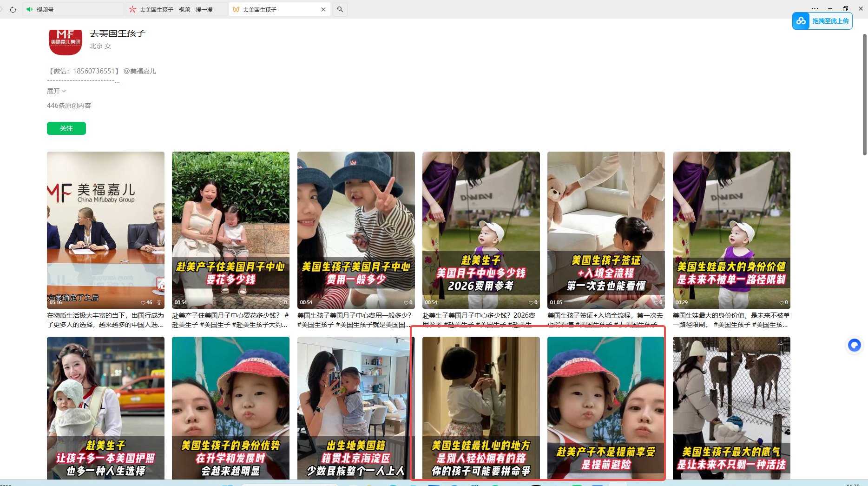Open video 赴美产子不是提前享受是提前避险
Viewport: 868px width, 486px height.
click(x=606, y=408)
